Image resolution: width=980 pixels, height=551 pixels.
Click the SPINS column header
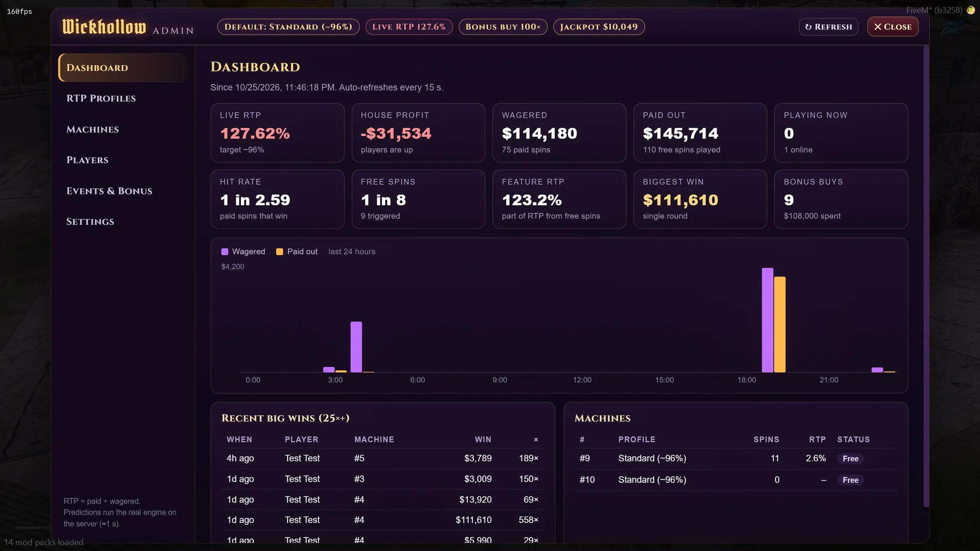[x=766, y=440]
